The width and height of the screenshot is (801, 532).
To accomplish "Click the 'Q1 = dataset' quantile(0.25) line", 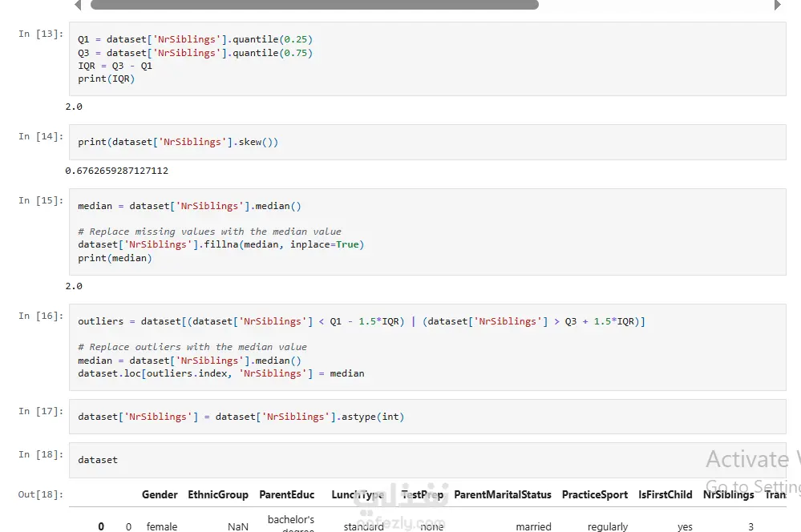I will tap(195, 39).
